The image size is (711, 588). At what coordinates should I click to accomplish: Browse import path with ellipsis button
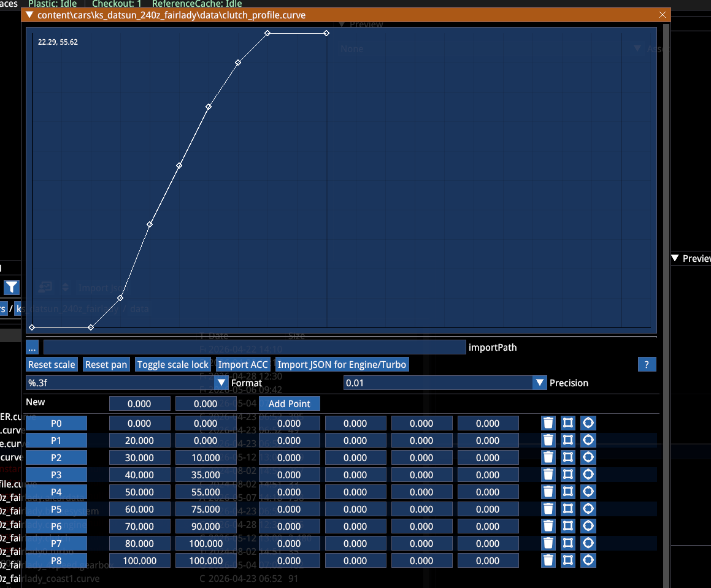[x=32, y=348]
